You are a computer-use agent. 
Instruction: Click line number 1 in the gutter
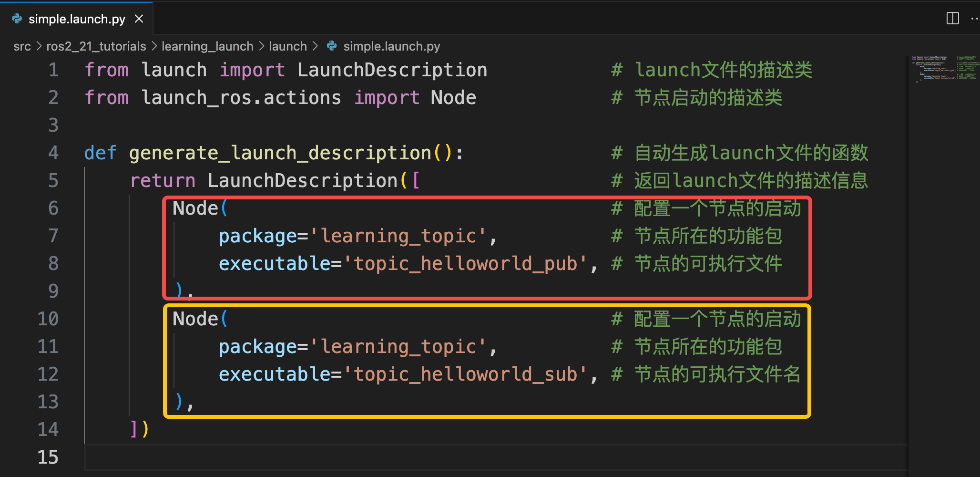point(53,70)
